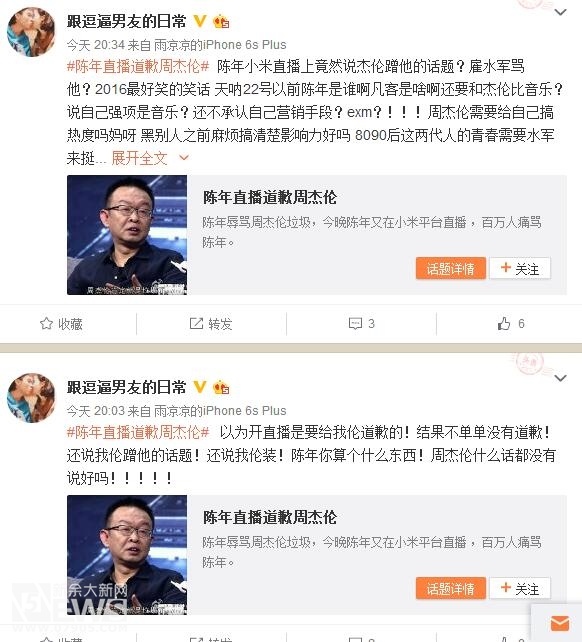Like the first post with thumbs-up icon
582x642 pixels.
coord(511,323)
